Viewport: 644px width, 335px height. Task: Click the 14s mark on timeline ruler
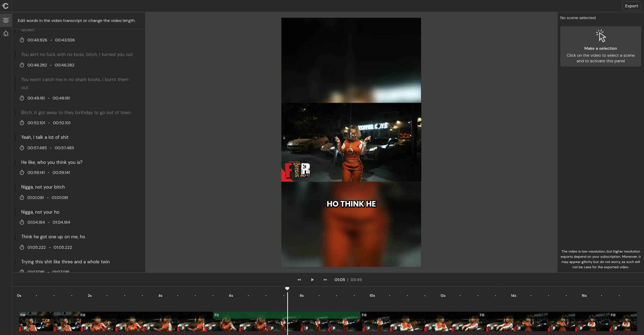click(x=513, y=296)
